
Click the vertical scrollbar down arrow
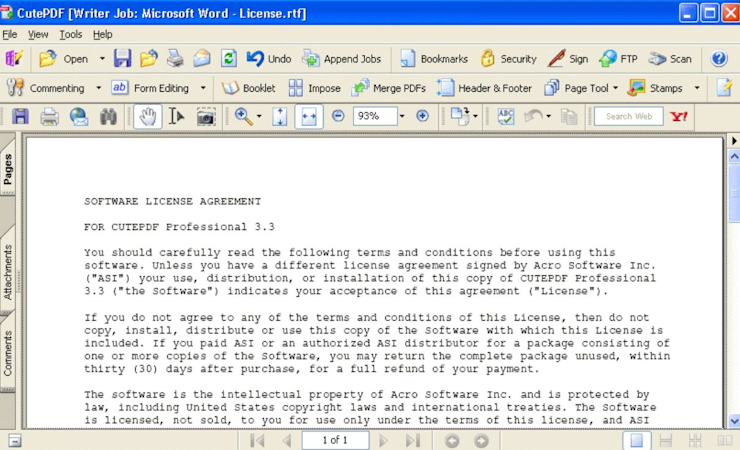[x=734, y=420]
